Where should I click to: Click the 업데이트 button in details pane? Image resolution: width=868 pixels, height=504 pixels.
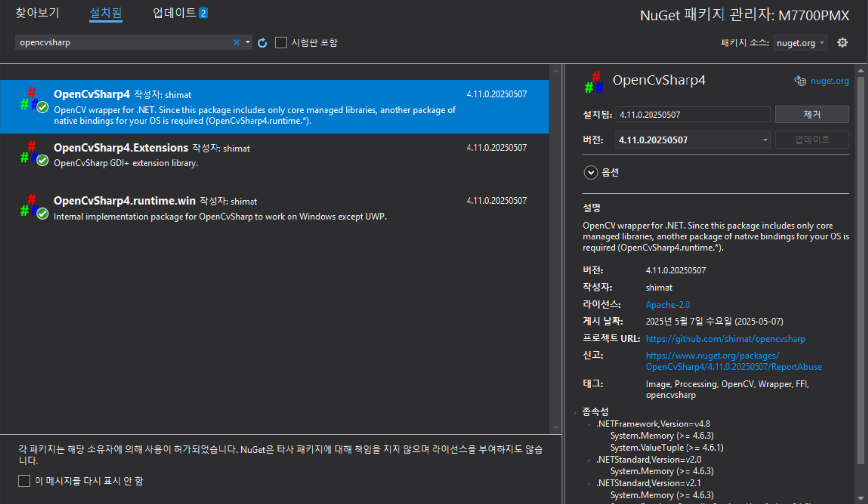(812, 140)
